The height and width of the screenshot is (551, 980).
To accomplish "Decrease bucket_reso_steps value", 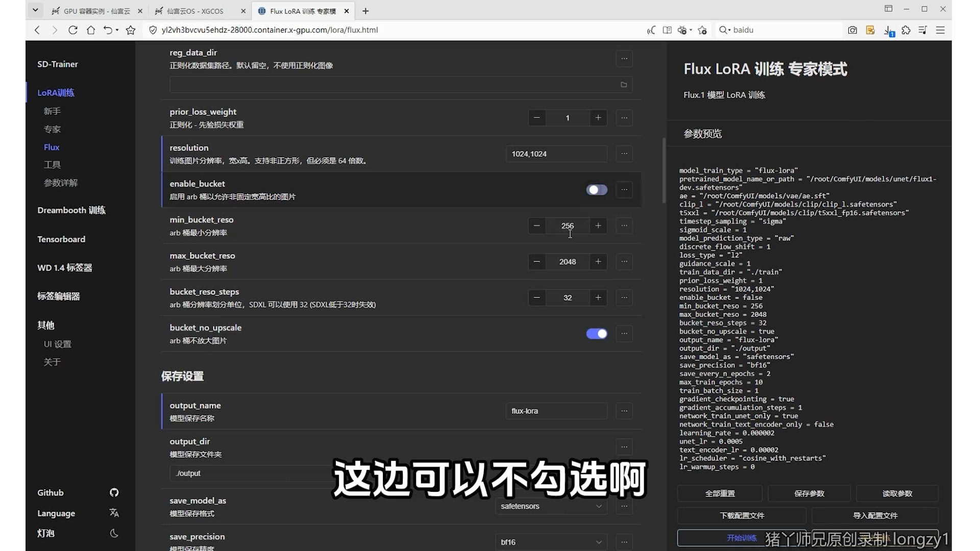I will coord(536,297).
